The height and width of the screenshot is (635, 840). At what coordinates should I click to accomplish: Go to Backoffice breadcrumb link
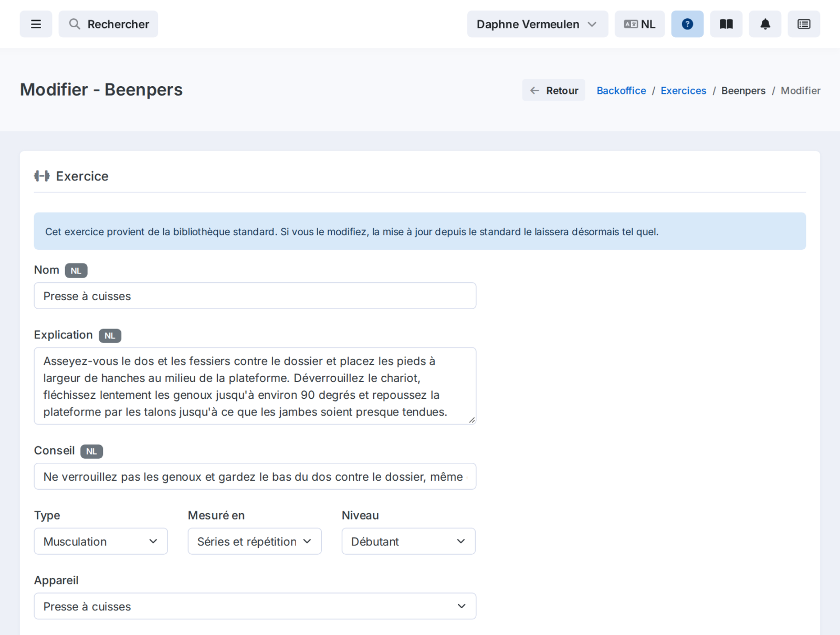point(621,90)
